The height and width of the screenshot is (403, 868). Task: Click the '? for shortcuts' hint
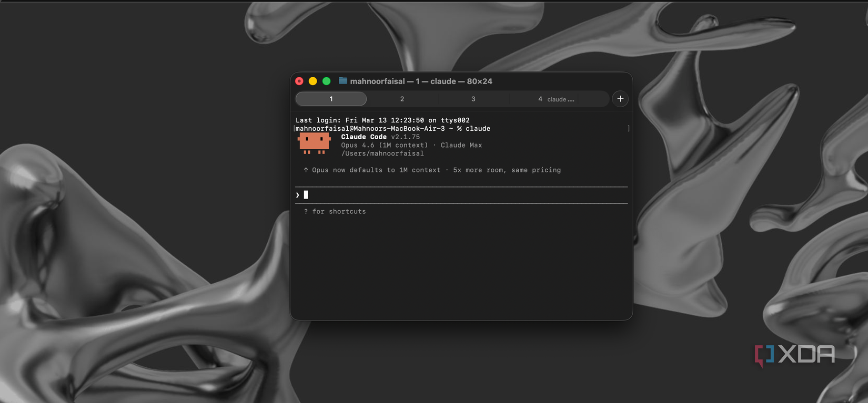[335, 211]
